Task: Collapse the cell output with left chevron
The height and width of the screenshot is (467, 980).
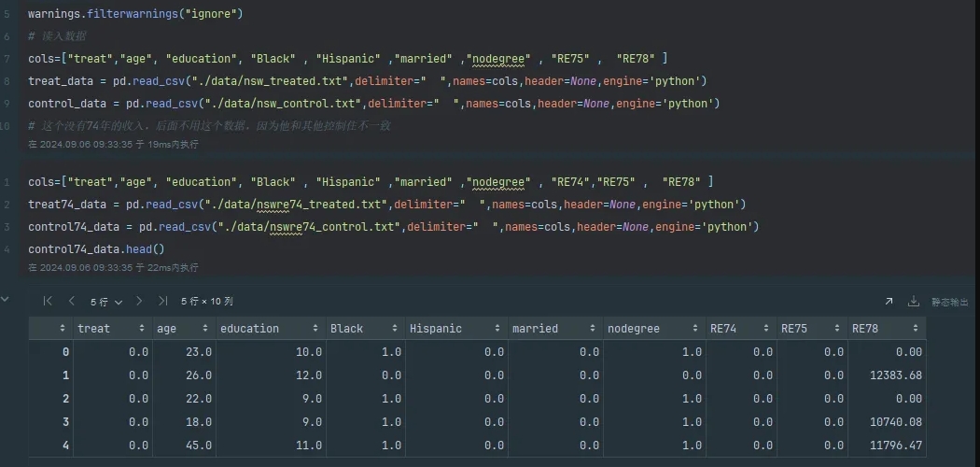Action: [5, 300]
